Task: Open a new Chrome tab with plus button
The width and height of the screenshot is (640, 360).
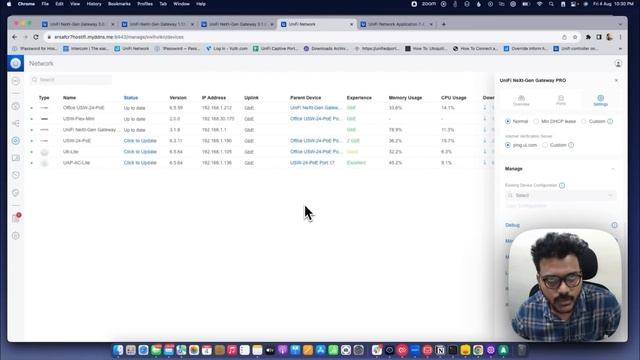Action: pos(444,24)
